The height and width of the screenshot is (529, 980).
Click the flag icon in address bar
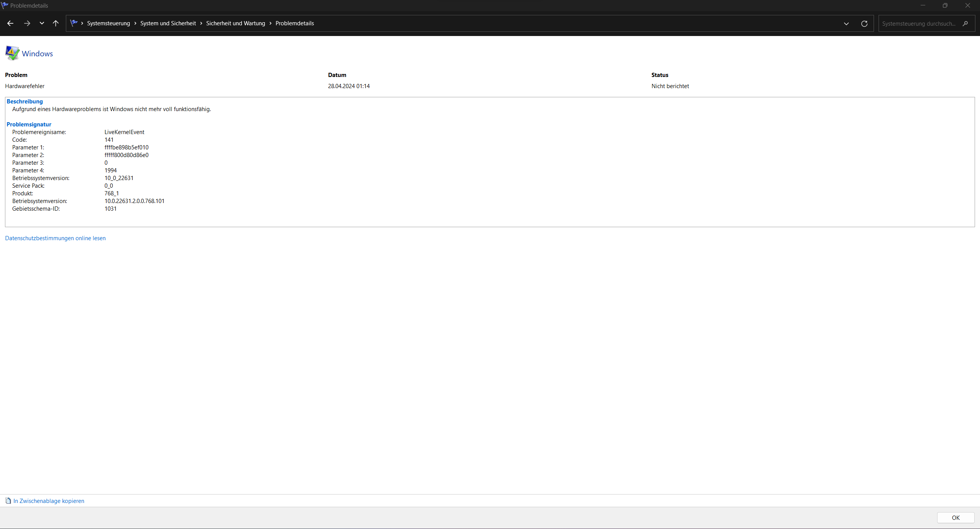click(74, 23)
